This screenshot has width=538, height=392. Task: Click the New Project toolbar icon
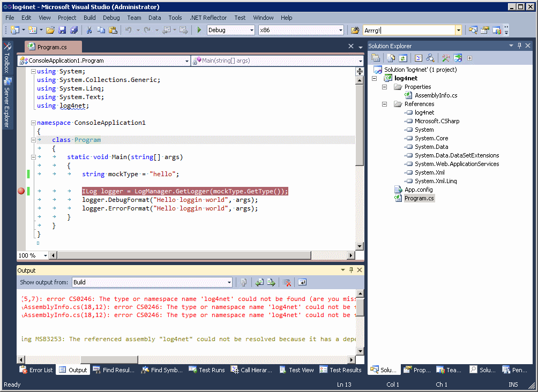click(x=15, y=30)
